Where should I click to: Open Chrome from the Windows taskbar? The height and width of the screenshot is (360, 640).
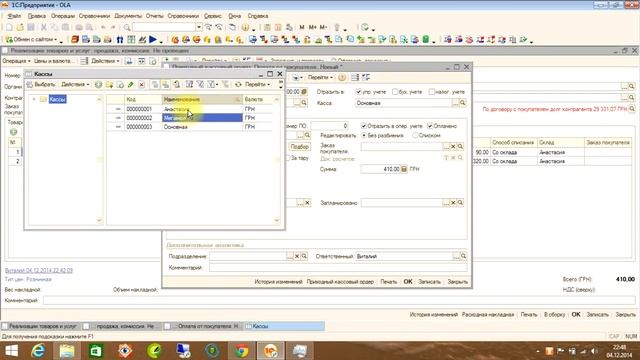click(241, 351)
